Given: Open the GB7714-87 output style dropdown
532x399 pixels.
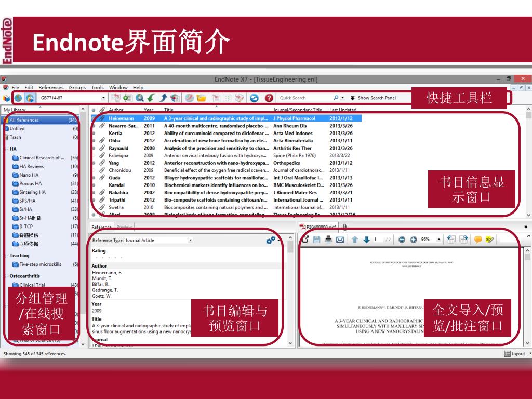Looking at the screenshot, I should tap(103, 98).
